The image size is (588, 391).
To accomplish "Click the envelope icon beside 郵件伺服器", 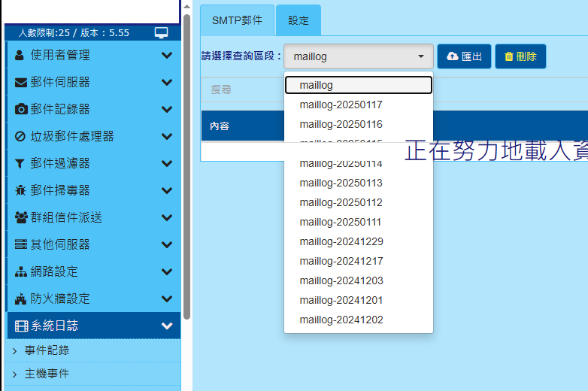I will pos(21,82).
